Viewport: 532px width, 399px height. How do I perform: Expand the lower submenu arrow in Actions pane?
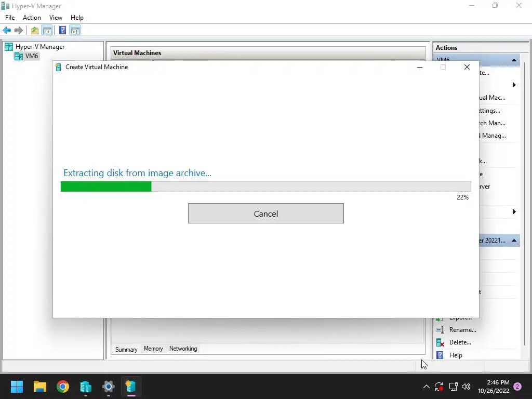(514, 212)
